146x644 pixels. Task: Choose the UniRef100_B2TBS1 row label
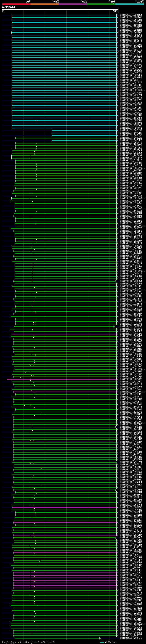pyautogui.click(x=131, y=299)
